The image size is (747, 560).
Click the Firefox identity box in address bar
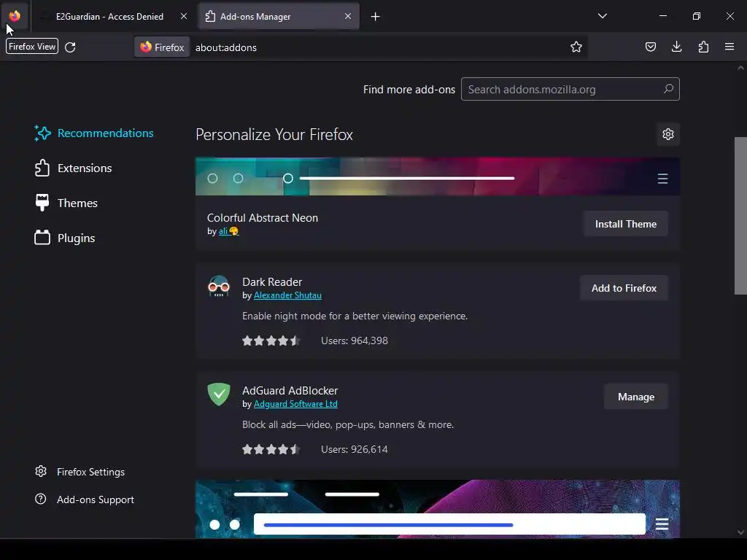tap(162, 47)
